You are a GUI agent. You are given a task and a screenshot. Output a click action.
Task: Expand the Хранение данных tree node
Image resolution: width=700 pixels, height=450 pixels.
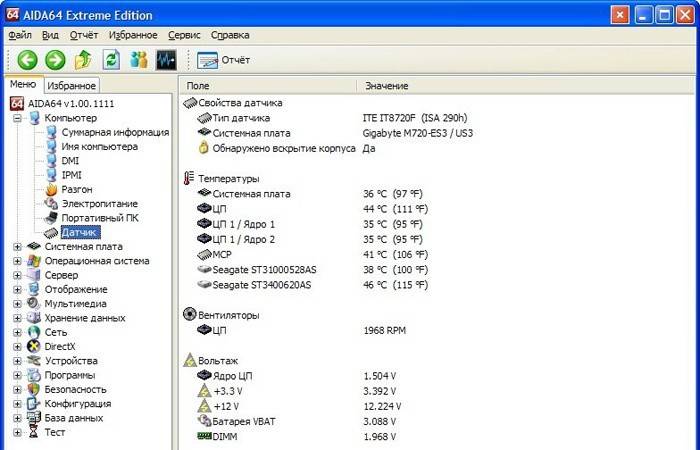click(x=18, y=318)
